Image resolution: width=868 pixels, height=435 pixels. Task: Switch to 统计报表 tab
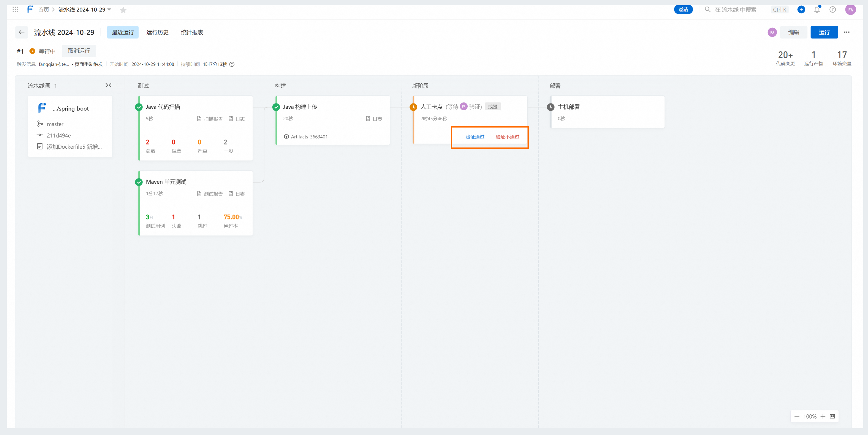click(x=192, y=32)
